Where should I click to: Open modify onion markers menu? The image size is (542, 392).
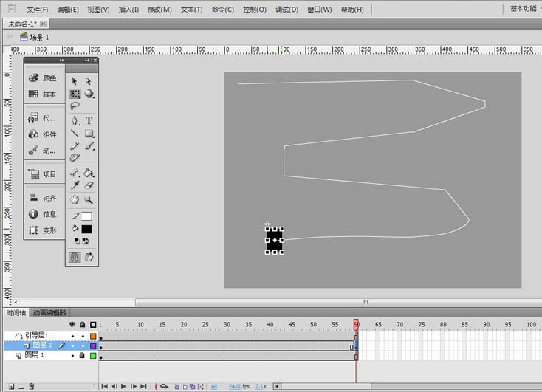(201, 387)
